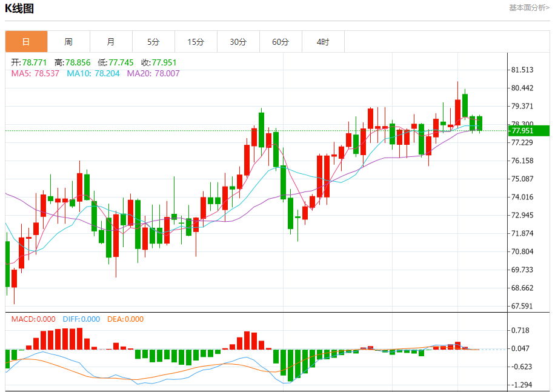This screenshot has width=555, height=392.
Task: Open the 基本面分析> link
Action: (529, 8)
